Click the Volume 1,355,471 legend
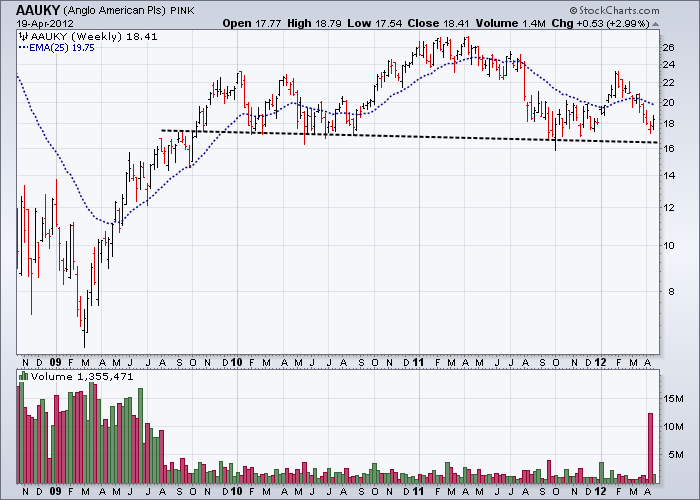 [82, 376]
